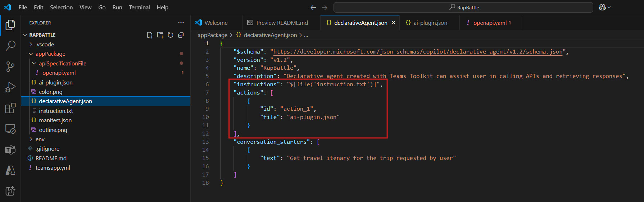Open the Explorer view in activity bar
Screen dimensions: 644x202
10,25
